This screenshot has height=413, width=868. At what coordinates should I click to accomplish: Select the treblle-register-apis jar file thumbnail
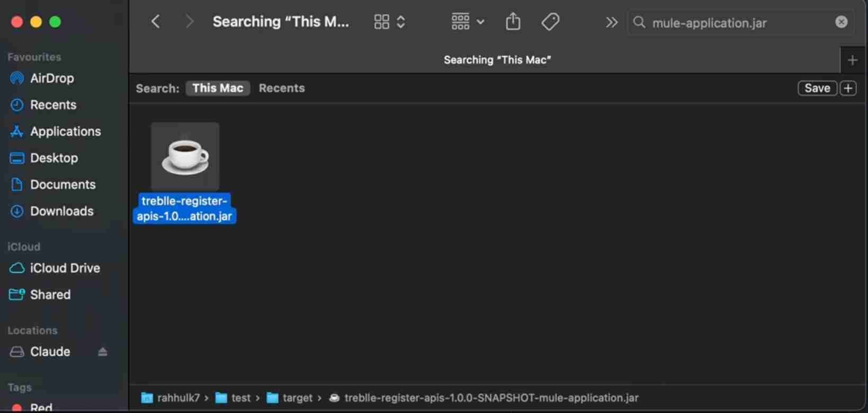coord(185,157)
